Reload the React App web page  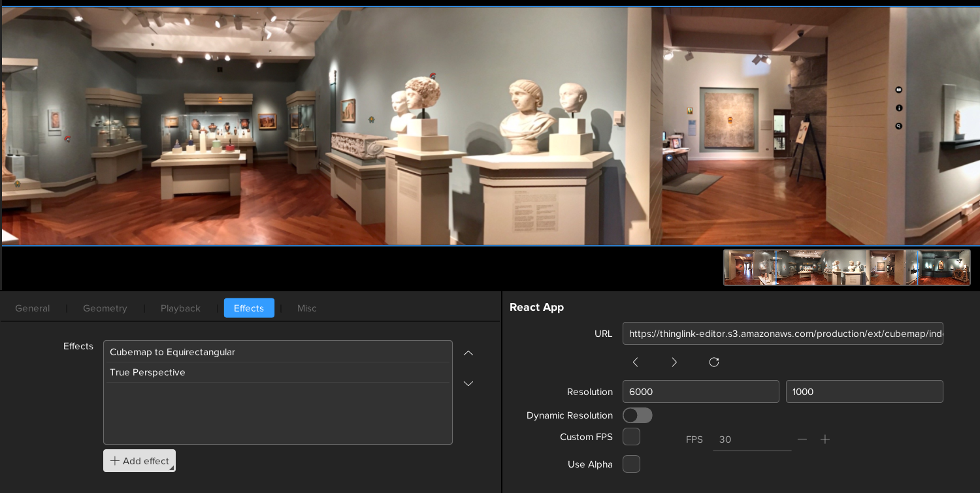click(x=714, y=362)
